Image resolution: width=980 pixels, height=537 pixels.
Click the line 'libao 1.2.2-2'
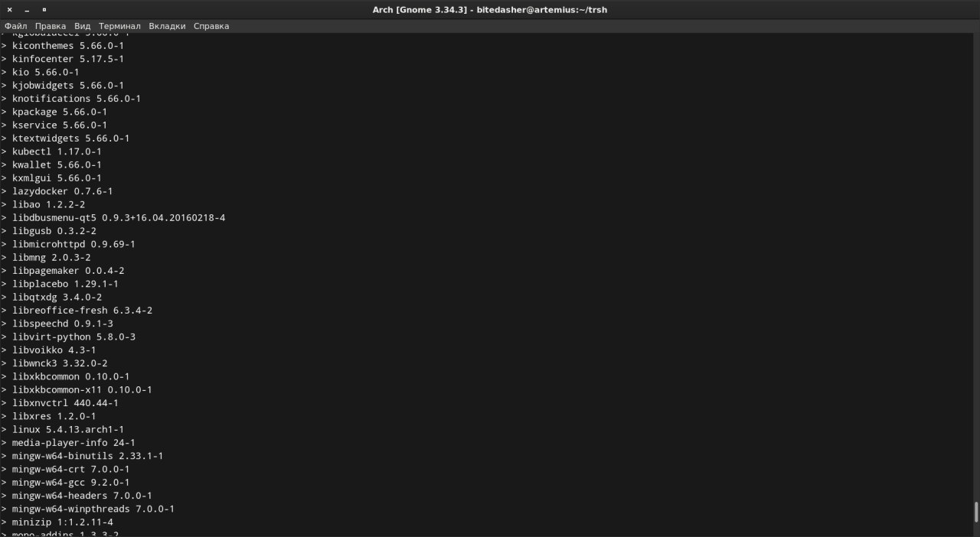tap(48, 204)
